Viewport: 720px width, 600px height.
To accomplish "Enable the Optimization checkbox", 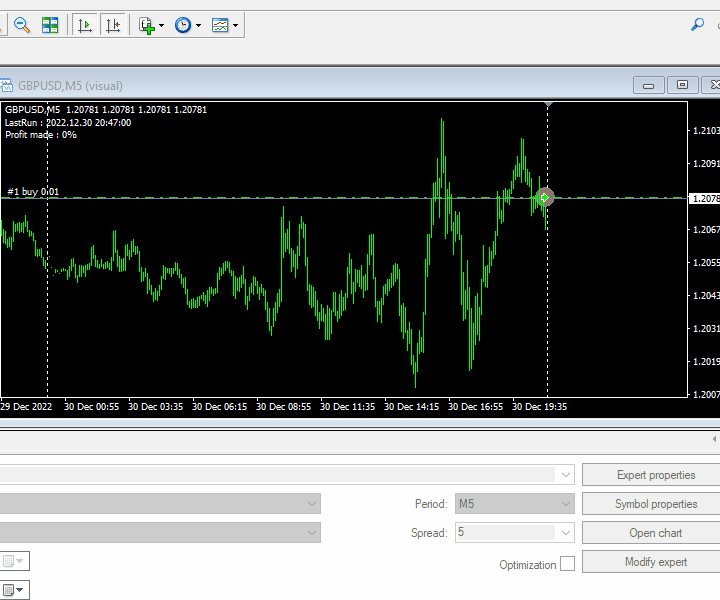I will (x=567, y=564).
